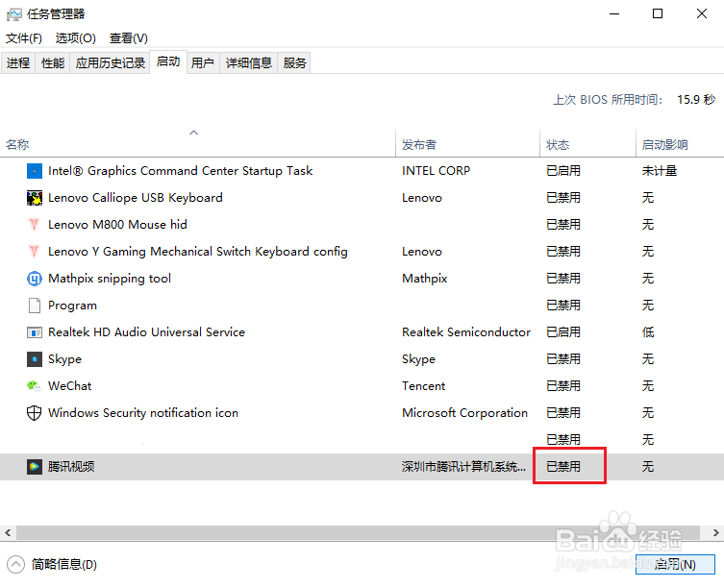The width and height of the screenshot is (724, 588).
Task: Click the 未计量 startup impact cell
Action: (x=659, y=171)
